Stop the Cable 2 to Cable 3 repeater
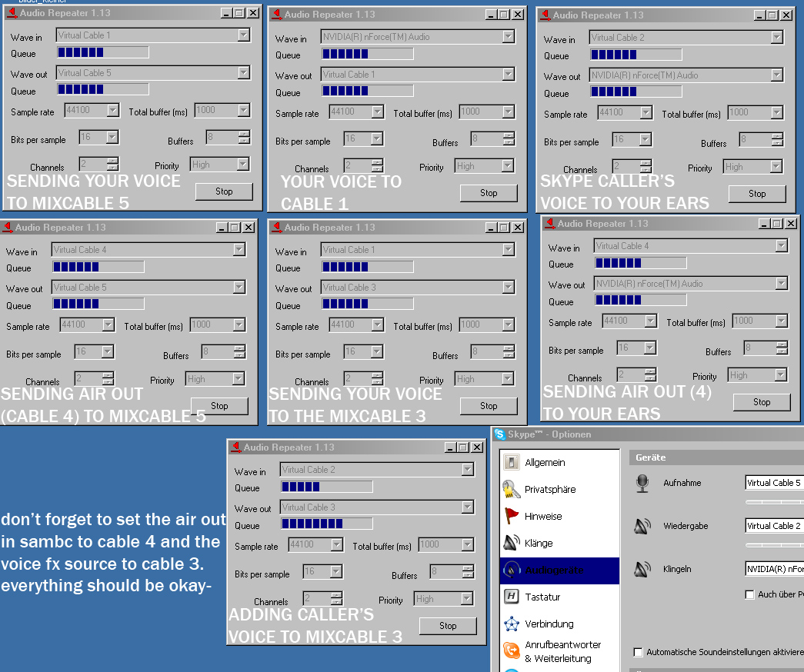Screen dimensions: 804x672 pos(448,626)
